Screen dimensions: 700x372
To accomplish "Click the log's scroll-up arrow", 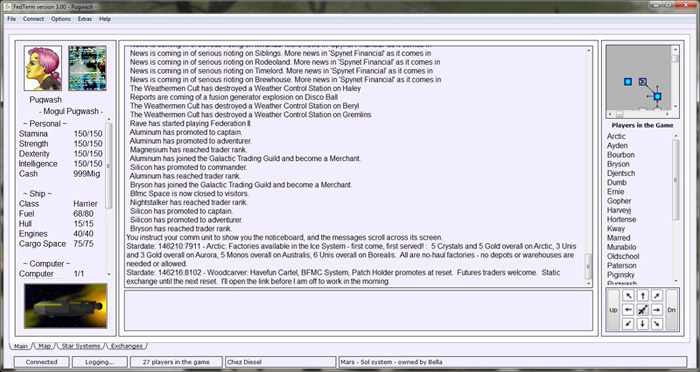I will [588, 50].
